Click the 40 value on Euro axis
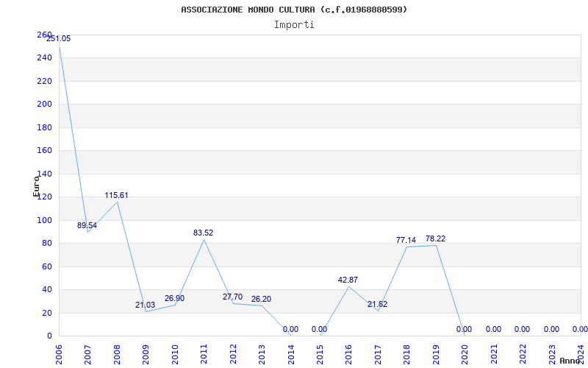 (x=46, y=290)
